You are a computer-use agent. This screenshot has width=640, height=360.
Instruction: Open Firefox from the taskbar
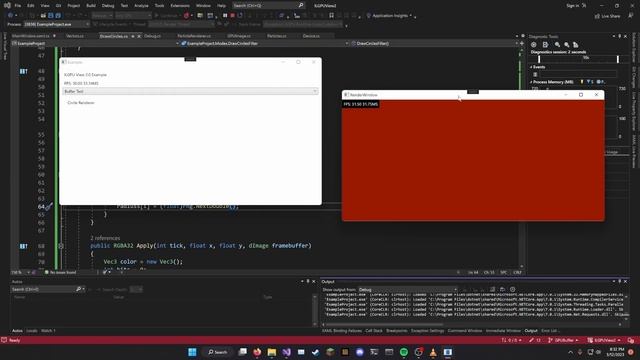point(257,352)
